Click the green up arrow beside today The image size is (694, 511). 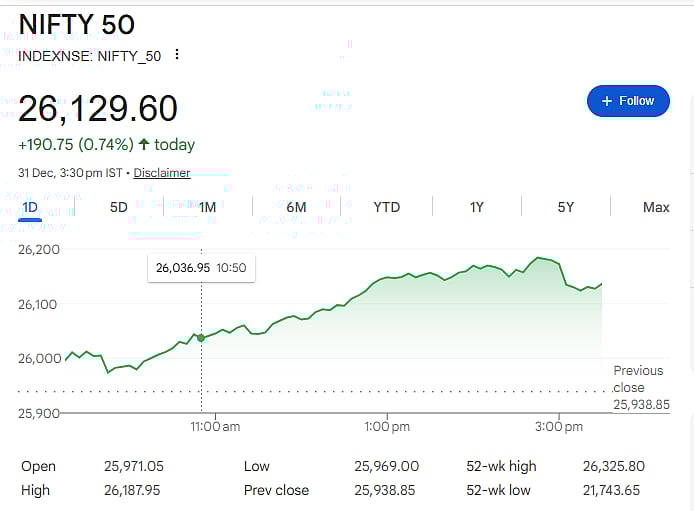144,145
